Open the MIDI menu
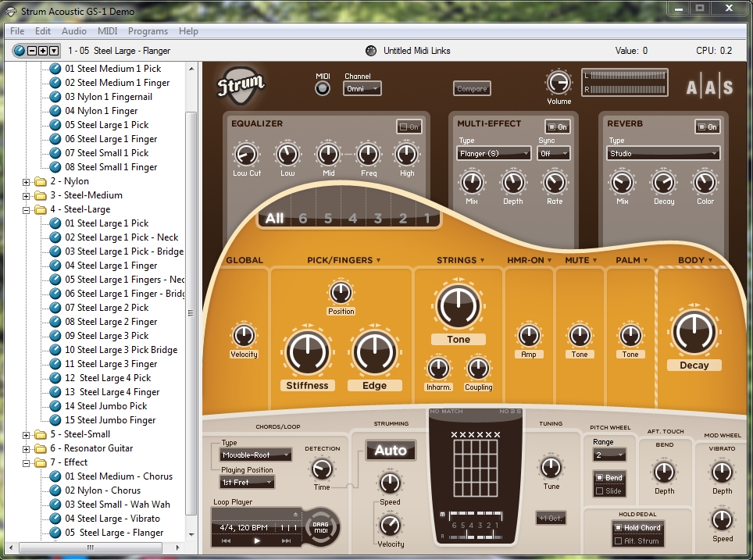The height and width of the screenshot is (560, 753). [x=108, y=31]
